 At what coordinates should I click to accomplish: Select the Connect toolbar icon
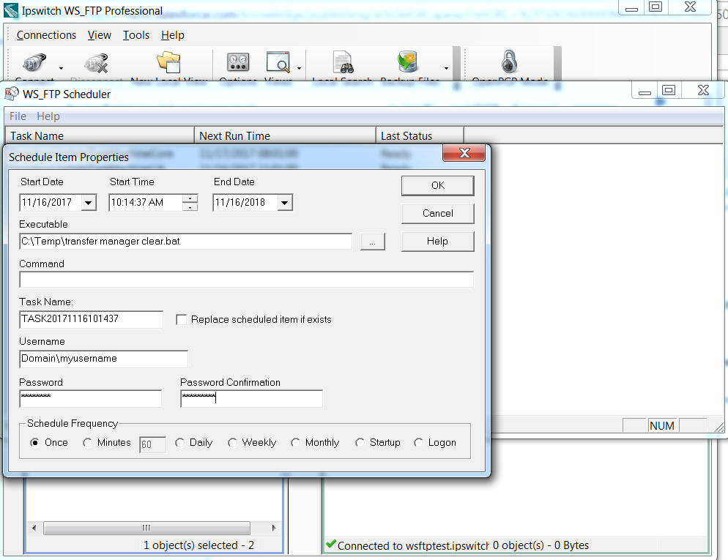point(33,62)
